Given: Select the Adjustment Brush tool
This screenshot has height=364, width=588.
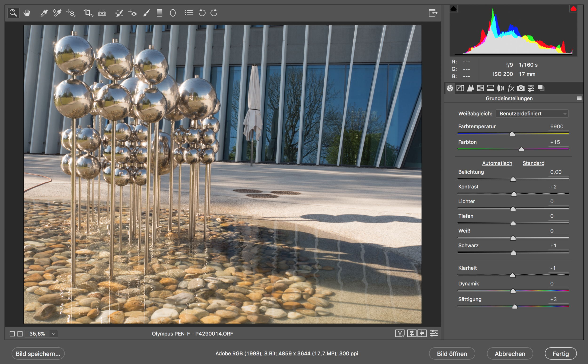Looking at the screenshot, I should point(146,13).
